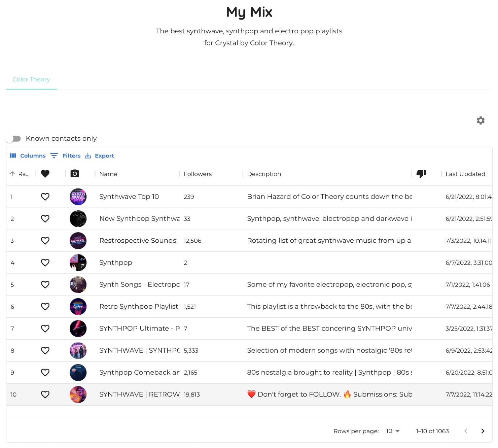Open the settings gear icon
The width and height of the screenshot is (498, 448).
(481, 120)
